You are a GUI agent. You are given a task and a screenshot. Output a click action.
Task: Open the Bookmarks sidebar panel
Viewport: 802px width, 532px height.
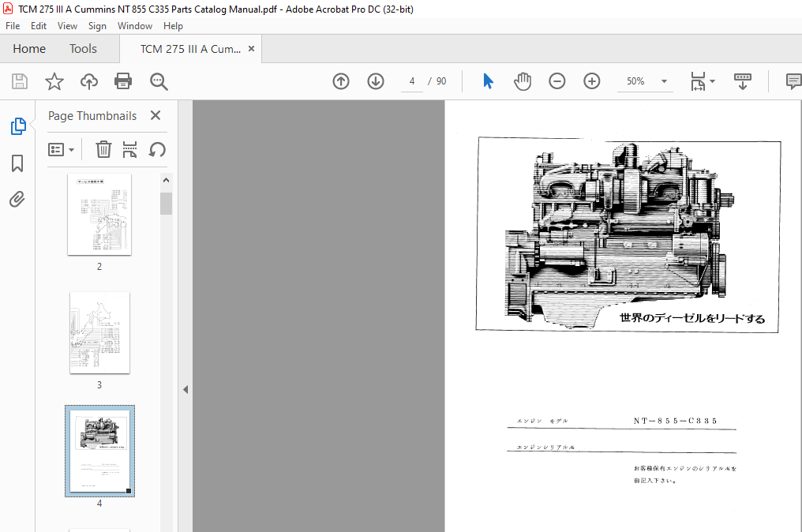17,163
